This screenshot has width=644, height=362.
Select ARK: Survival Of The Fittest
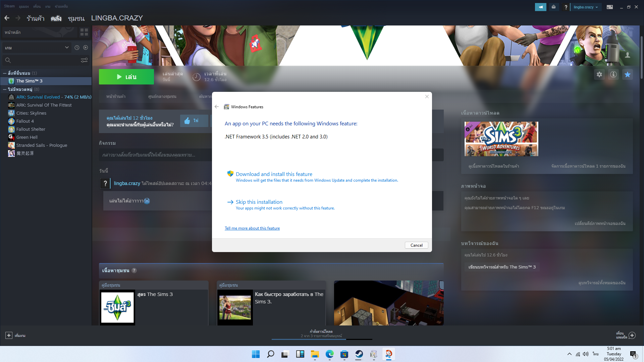coord(46,105)
